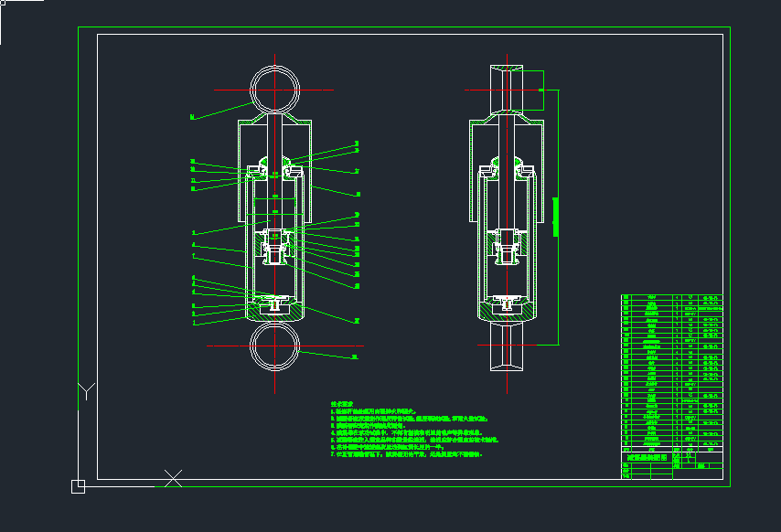Select rod seal assembly in left view
This screenshot has width=781, height=532.
[275, 167]
